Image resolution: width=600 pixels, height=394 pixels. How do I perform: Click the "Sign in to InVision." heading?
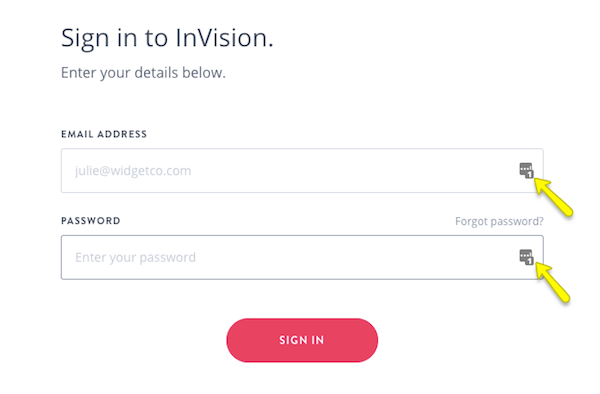click(x=167, y=39)
